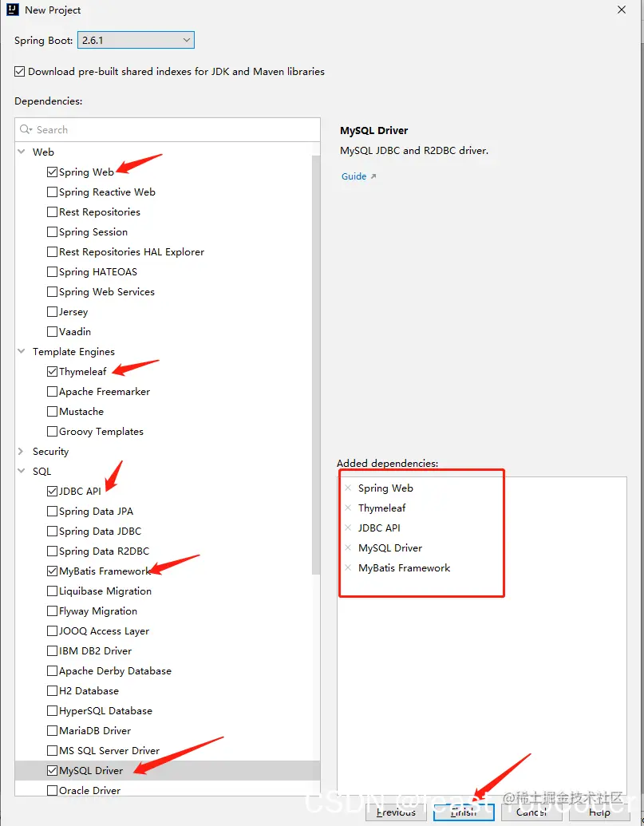Enable Spring Session dependency
The height and width of the screenshot is (826, 644).
52,231
